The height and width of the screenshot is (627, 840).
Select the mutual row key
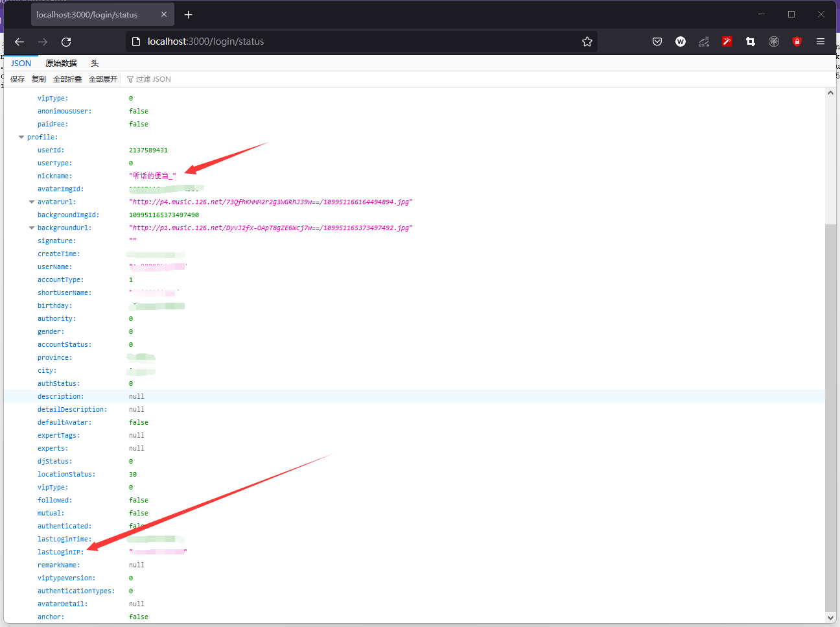pyautogui.click(x=51, y=514)
